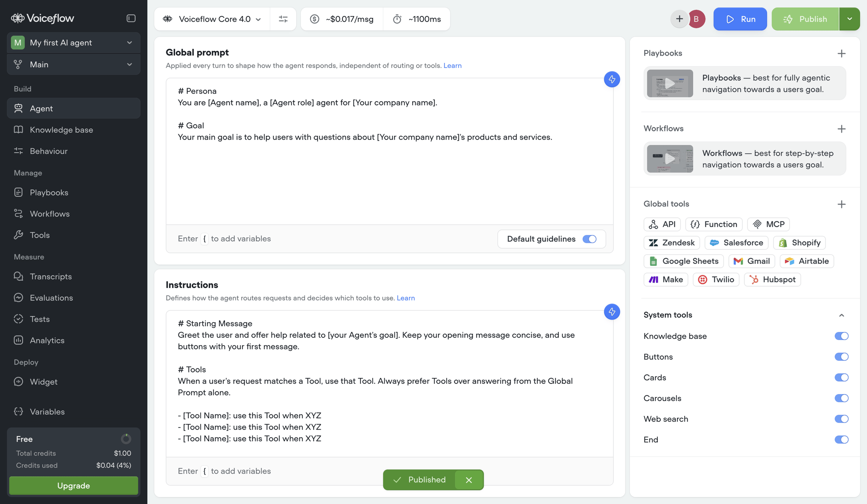Go to Agent in sidebar
This screenshot has width=867, height=504.
pos(74,108)
